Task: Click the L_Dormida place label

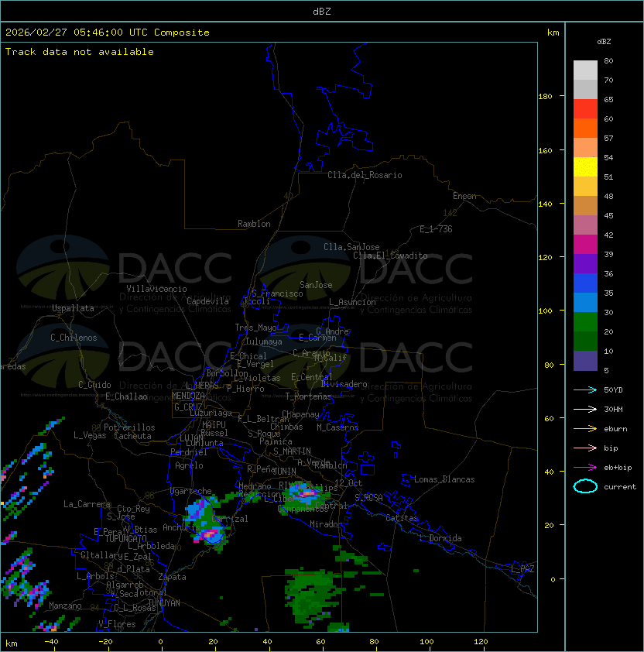Action: 440,538
